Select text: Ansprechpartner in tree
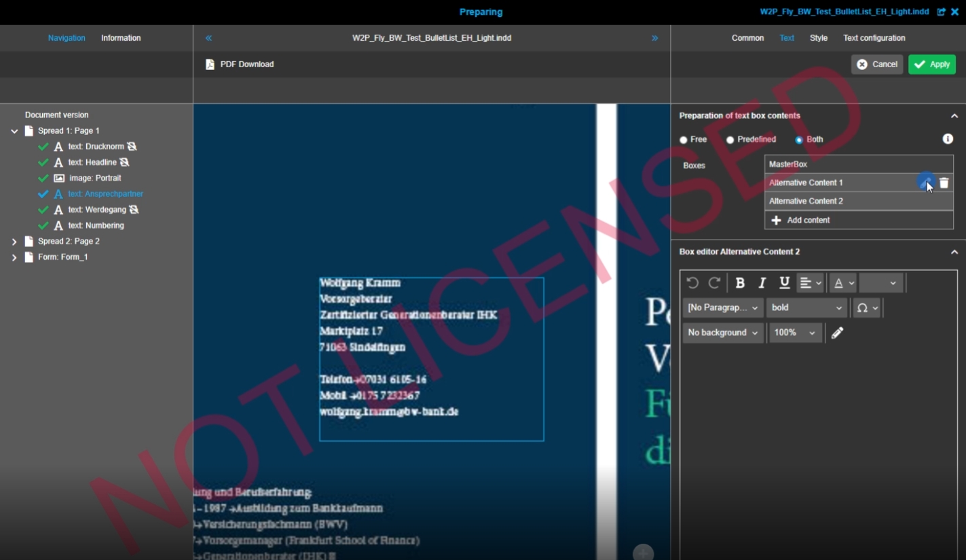Screen dimensions: 966x560 105,194
